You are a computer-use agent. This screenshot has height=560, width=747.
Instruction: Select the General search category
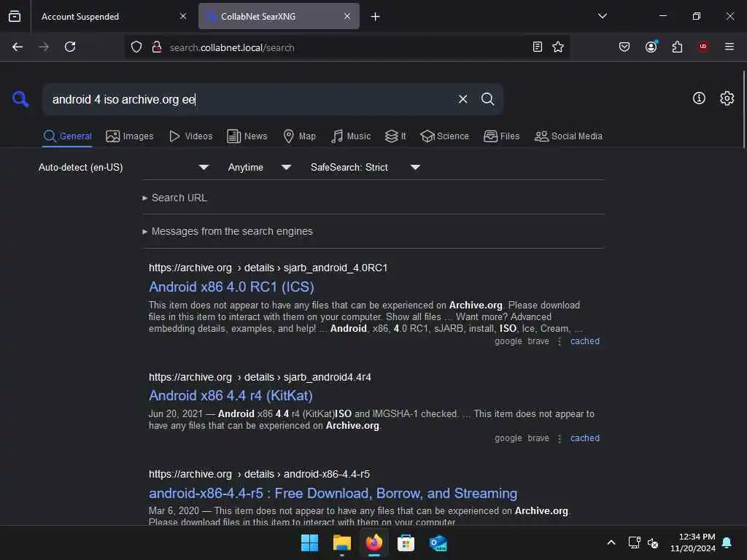pos(67,136)
